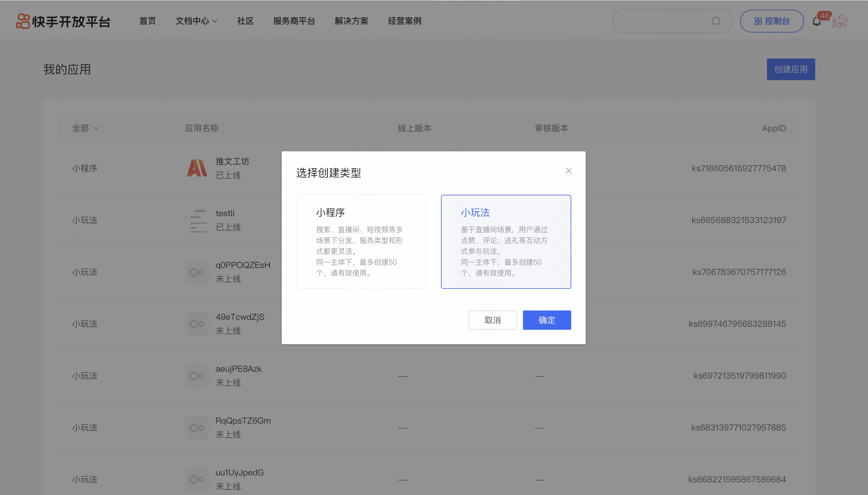
Task: Click the user avatar in header
Action: pos(839,22)
